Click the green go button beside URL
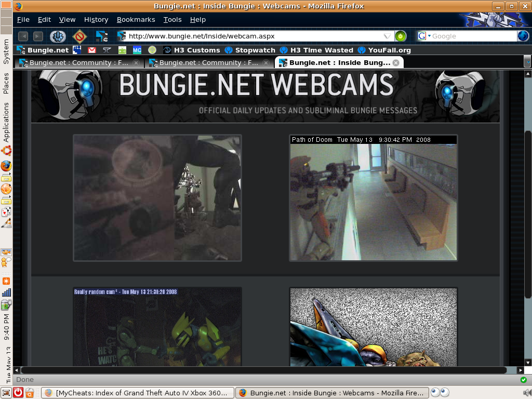 [401, 36]
